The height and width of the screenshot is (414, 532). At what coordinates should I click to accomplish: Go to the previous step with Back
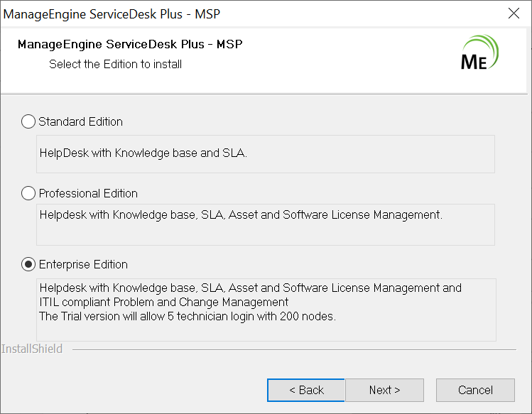point(306,390)
